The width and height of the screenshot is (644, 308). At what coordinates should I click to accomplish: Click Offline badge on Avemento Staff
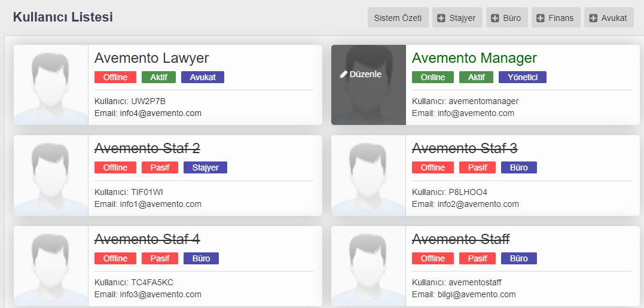click(x=433, y=258)
